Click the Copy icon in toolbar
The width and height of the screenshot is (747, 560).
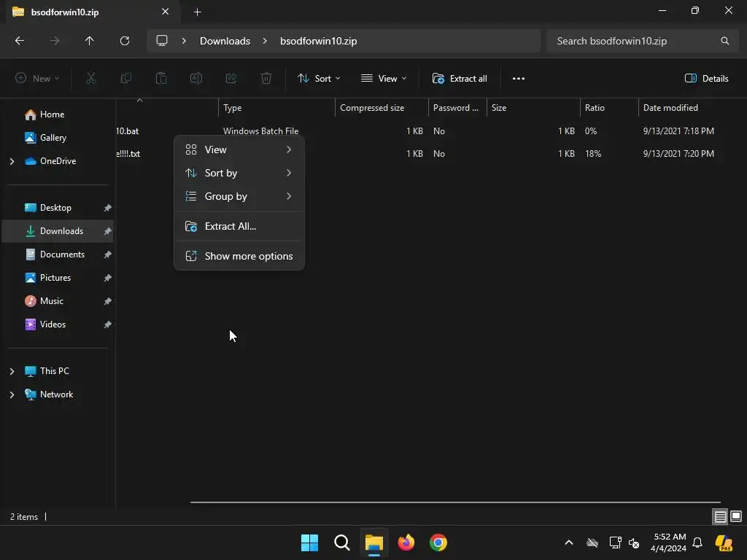126,79
